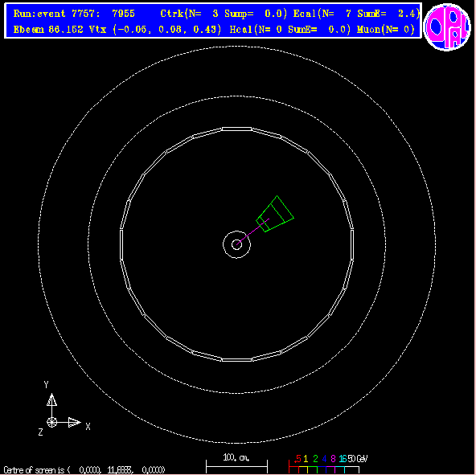Click the Centre of screen coordinates text
Image resolution: width=476 pixels, height=475 pixels.
pos(84,470)
